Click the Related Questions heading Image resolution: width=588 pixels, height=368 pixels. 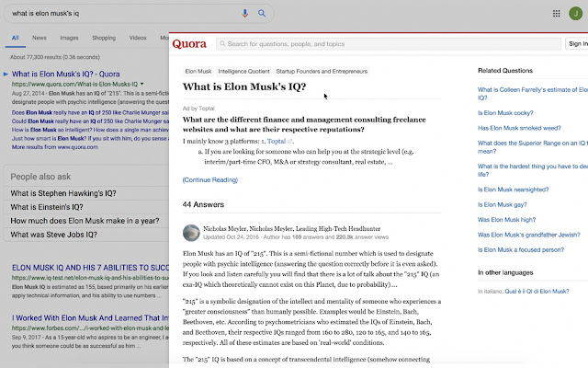(x=505, y=70)
